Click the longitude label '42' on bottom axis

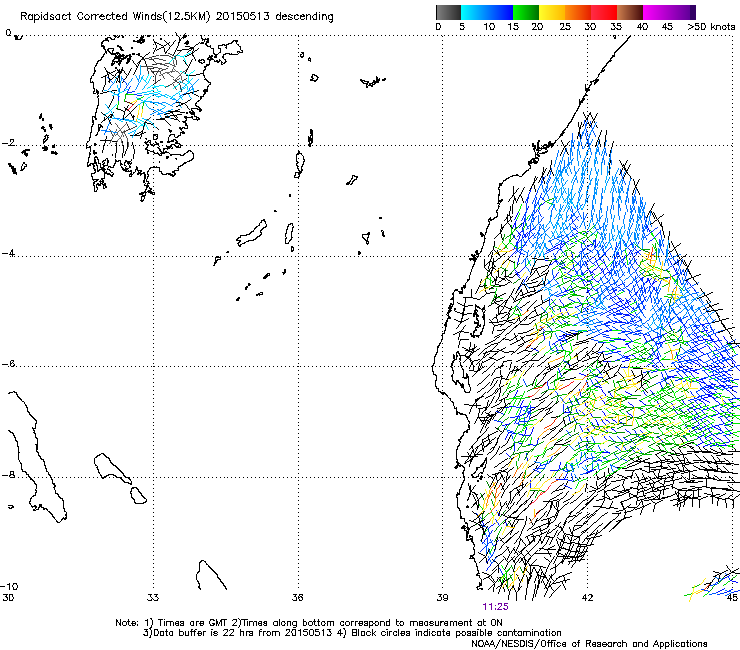pyautogui.click(x=587, y=598)
